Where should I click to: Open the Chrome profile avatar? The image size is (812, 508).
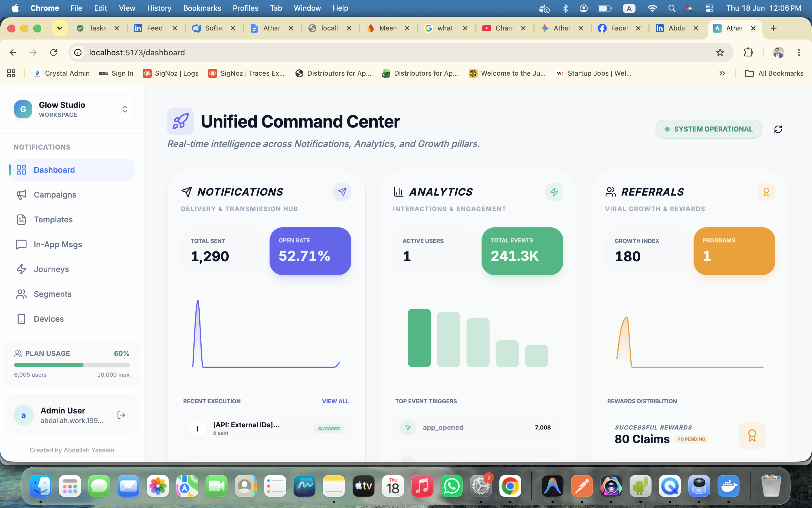pyautogui.click(x=778, y=52)
